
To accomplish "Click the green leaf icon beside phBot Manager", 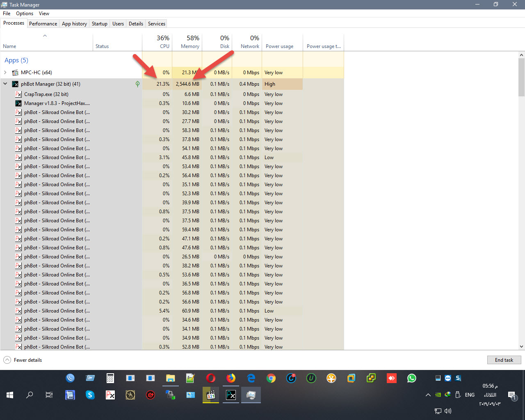I will 137,84.
